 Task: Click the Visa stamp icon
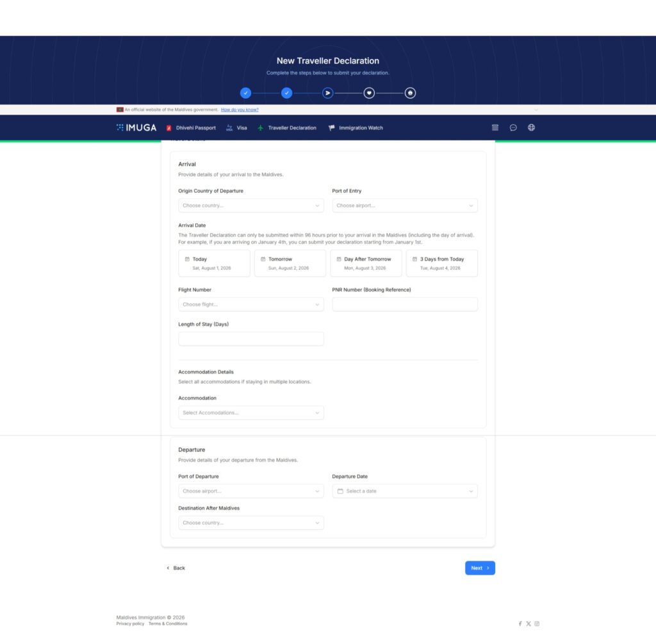click(x=229, y=128)
